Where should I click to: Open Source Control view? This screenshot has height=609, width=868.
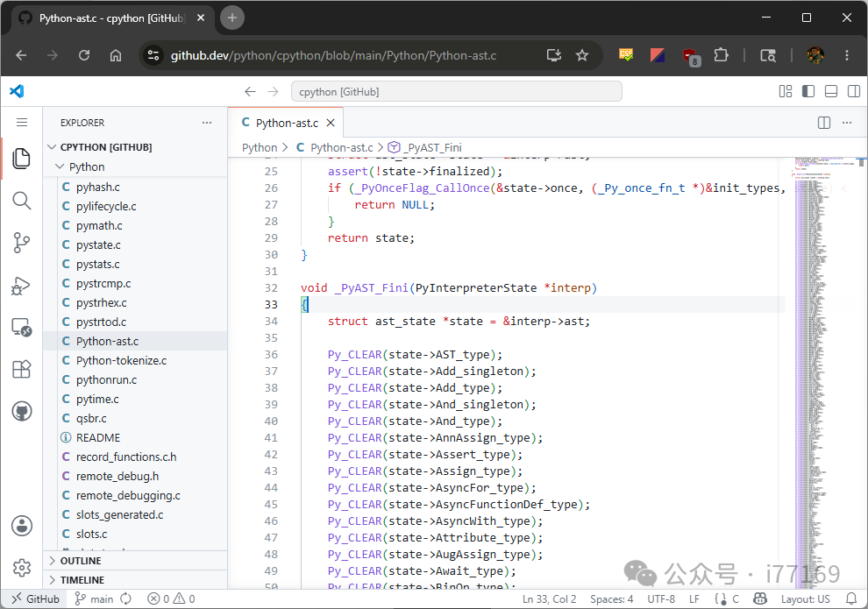[x=22, y=243]
